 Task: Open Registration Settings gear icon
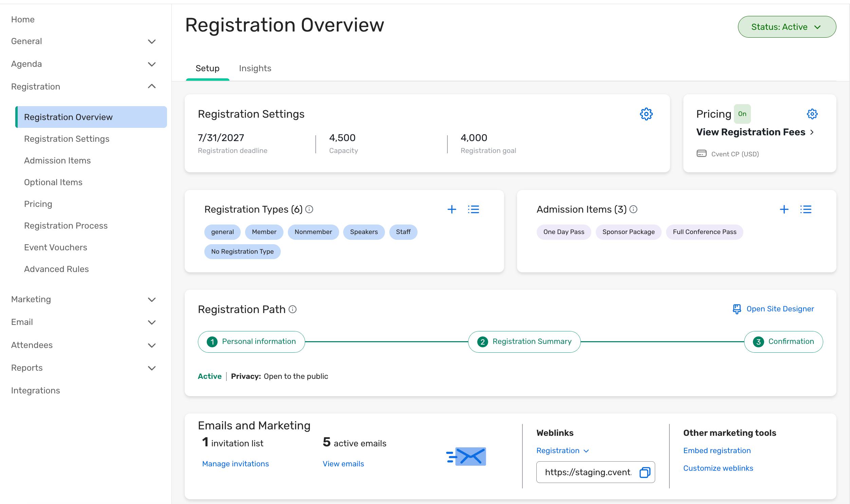(x=646, y=114)
